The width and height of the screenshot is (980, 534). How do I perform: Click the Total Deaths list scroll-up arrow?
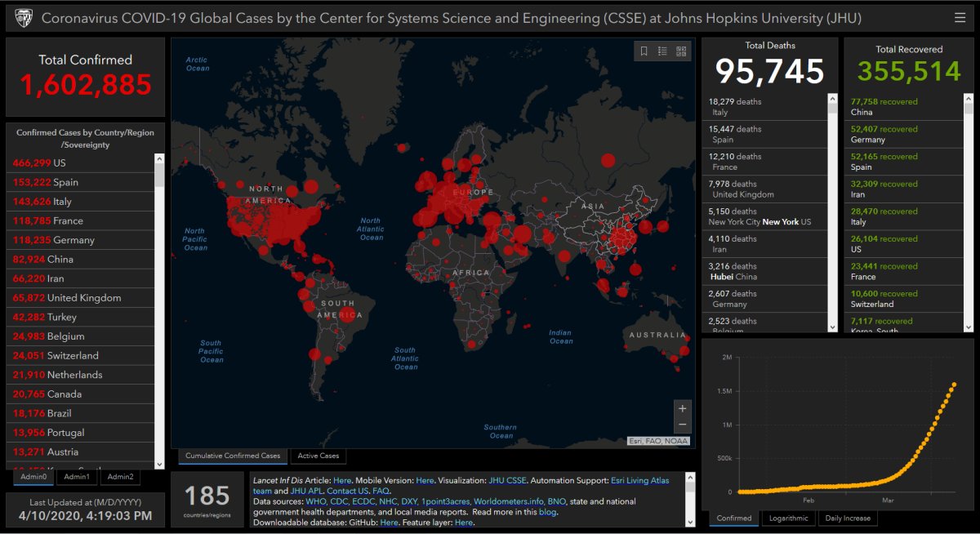click(x=832, y=100)
